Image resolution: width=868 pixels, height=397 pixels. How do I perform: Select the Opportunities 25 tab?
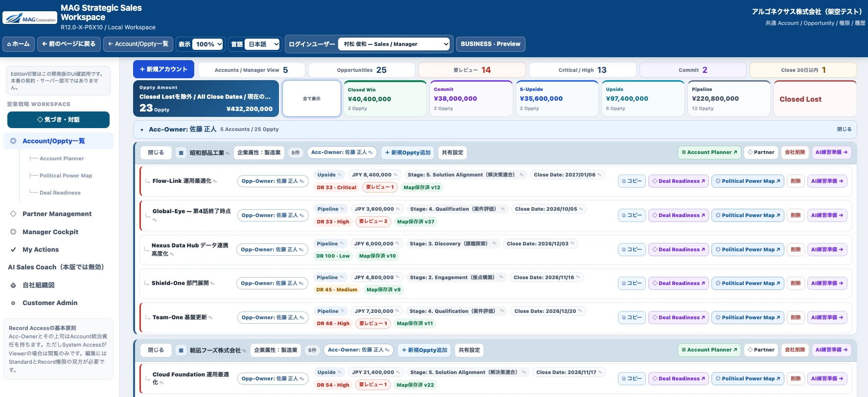[362, 70]
